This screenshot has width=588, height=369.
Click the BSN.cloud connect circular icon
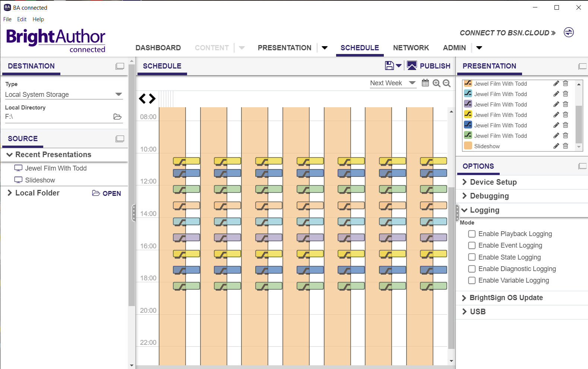pos(569,32)
